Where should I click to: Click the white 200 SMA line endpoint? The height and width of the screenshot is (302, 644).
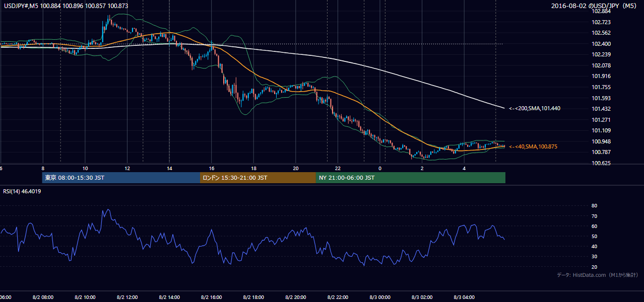[x=504, y=108]
